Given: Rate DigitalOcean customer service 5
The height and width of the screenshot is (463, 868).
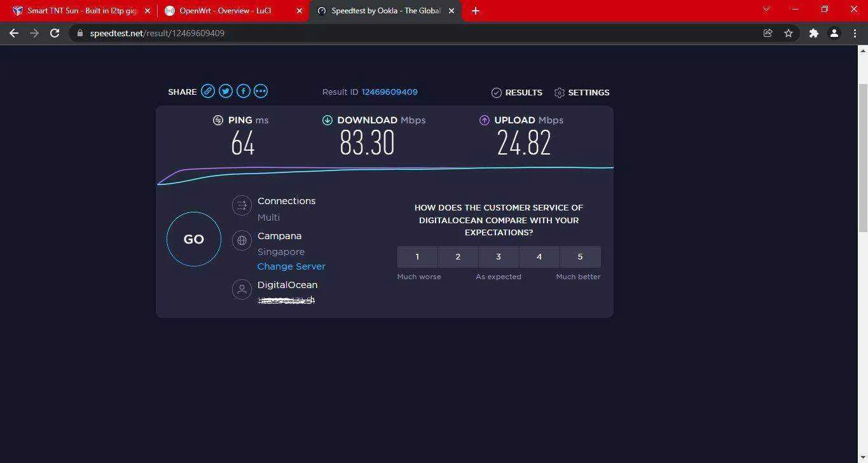Looking at the screenshot, I should (580, 257).
